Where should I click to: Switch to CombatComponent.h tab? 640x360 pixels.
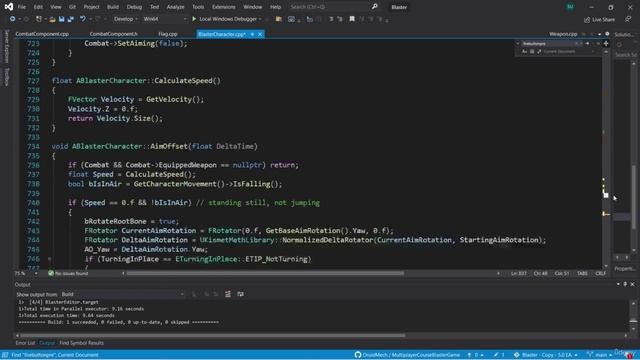tap(113, 34)
